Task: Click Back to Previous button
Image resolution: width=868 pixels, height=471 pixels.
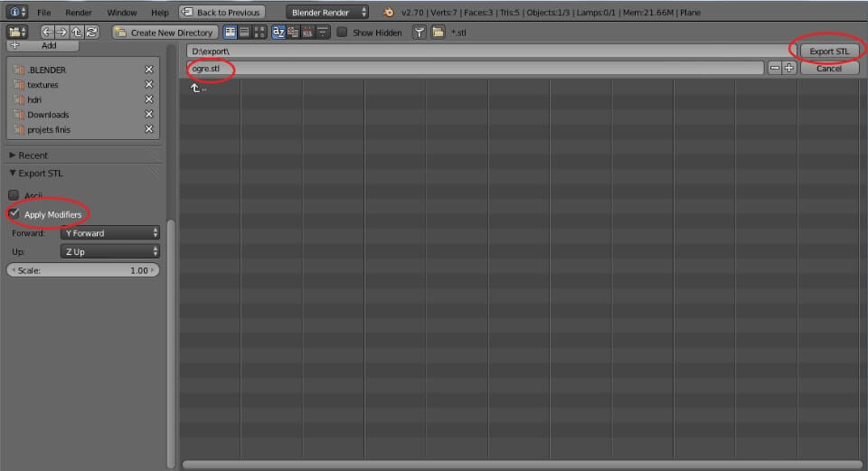Action: click(222, 12)
